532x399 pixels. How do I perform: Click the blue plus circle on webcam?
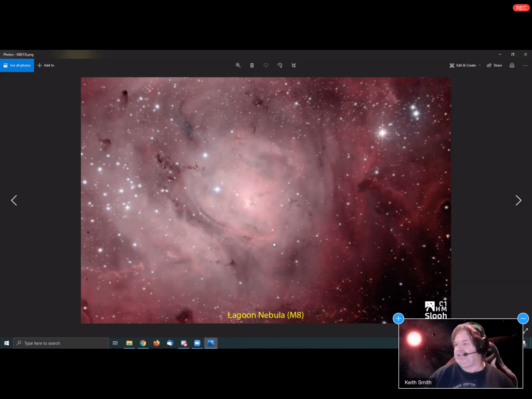(x=398, y=318)
